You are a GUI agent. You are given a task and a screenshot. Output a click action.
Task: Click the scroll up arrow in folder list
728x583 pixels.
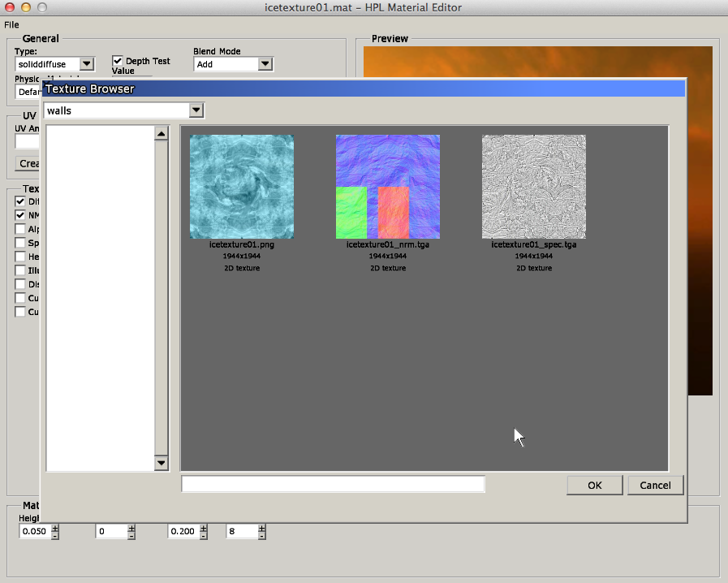point(161,134)
